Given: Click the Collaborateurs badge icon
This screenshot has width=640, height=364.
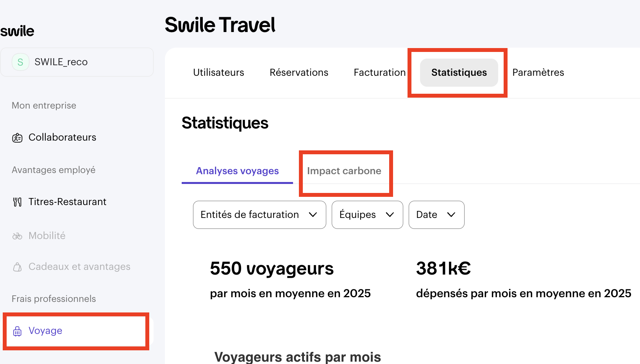Looking at the screenshot, I should 17,138.
